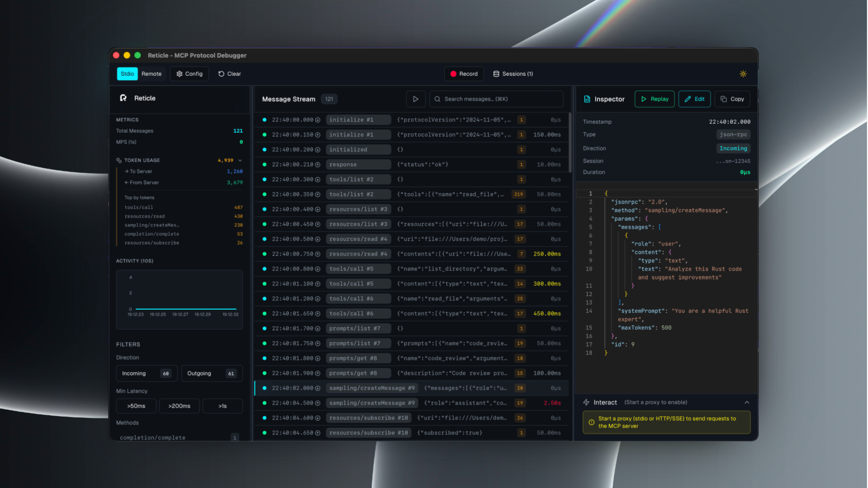Open Config settings
Screen dimensions: 868x488
click(x=189, y=74)
